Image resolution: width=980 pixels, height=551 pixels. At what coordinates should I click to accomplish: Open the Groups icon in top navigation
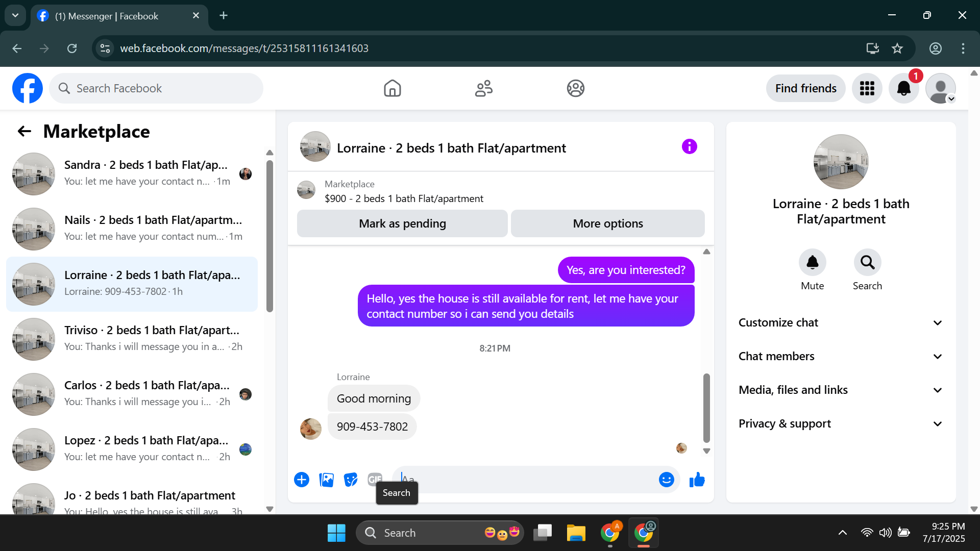click(x=575, y=88)
